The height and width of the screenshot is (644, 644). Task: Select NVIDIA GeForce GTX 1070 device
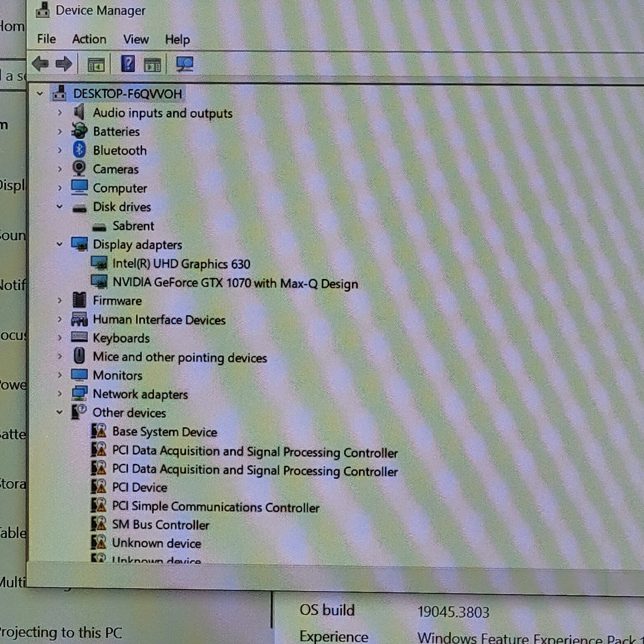point(235,283)
